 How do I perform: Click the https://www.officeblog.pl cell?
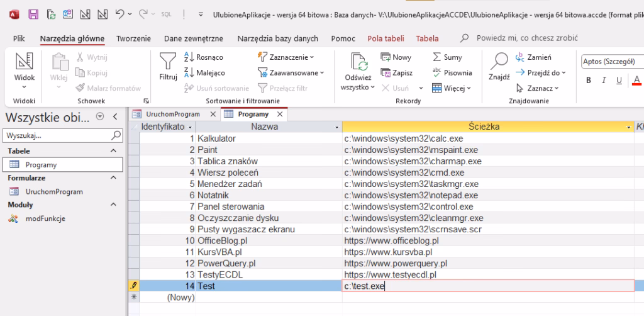pos(488,240)
